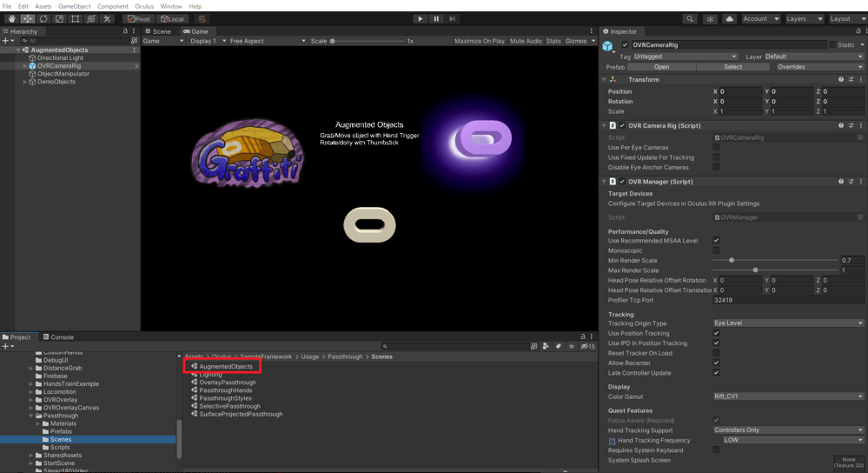
Task: Click the Inspector panel lock icon
Action: pos(858,31)
